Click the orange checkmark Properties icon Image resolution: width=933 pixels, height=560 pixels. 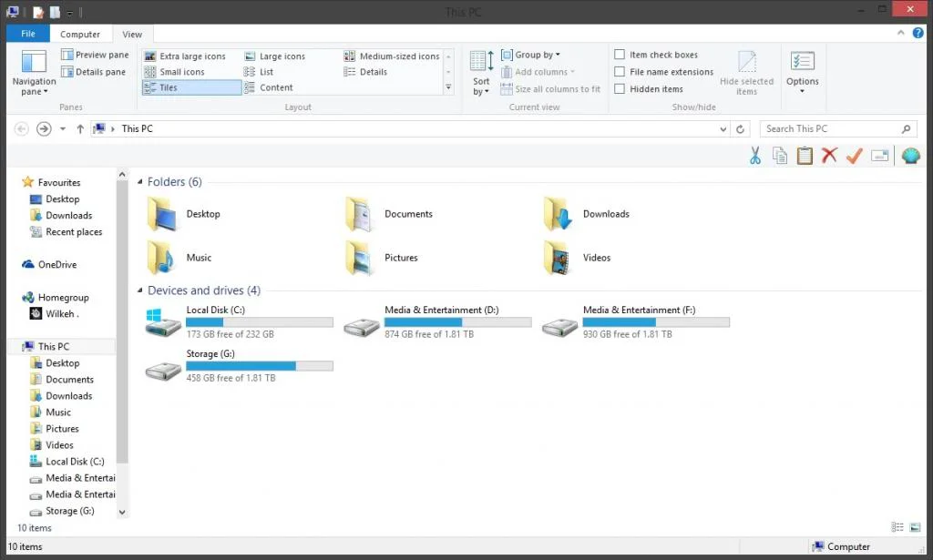[855, 156]
